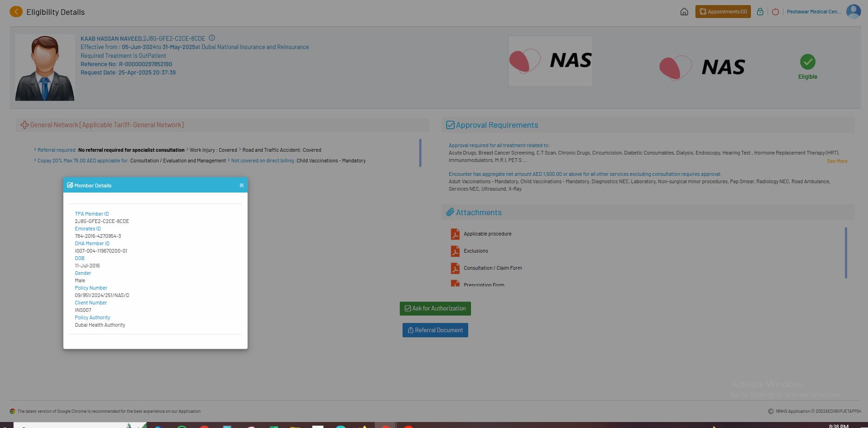The image size is (868, 428).
Task: Open the Applicable procedure PDF icon
Action: pyautogui.click(x=455, y=234)
